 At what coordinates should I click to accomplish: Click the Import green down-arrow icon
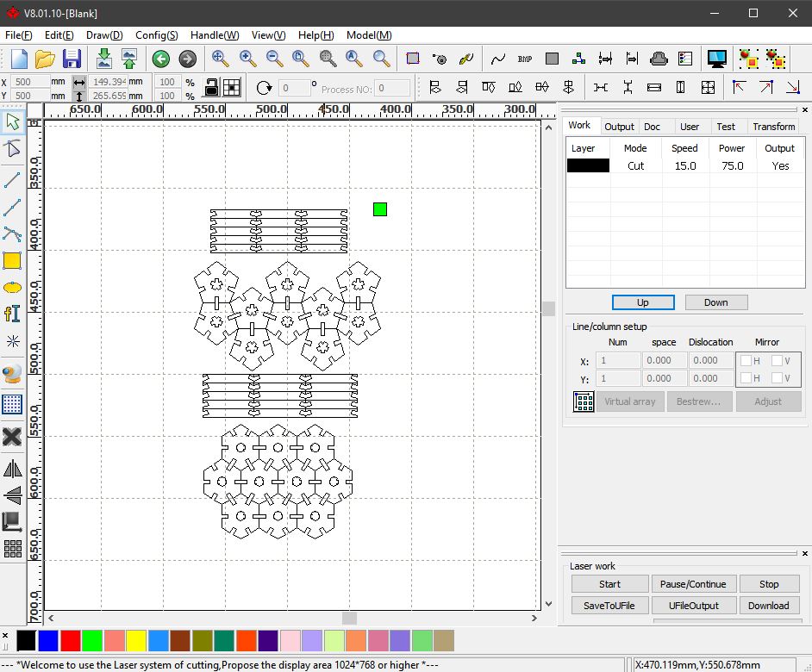(x=104, y=59)
